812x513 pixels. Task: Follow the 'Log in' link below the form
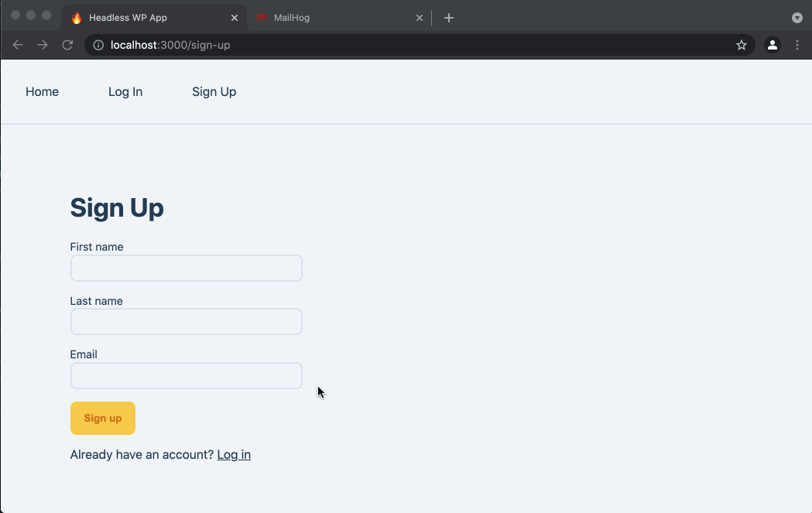click(234, 454)
